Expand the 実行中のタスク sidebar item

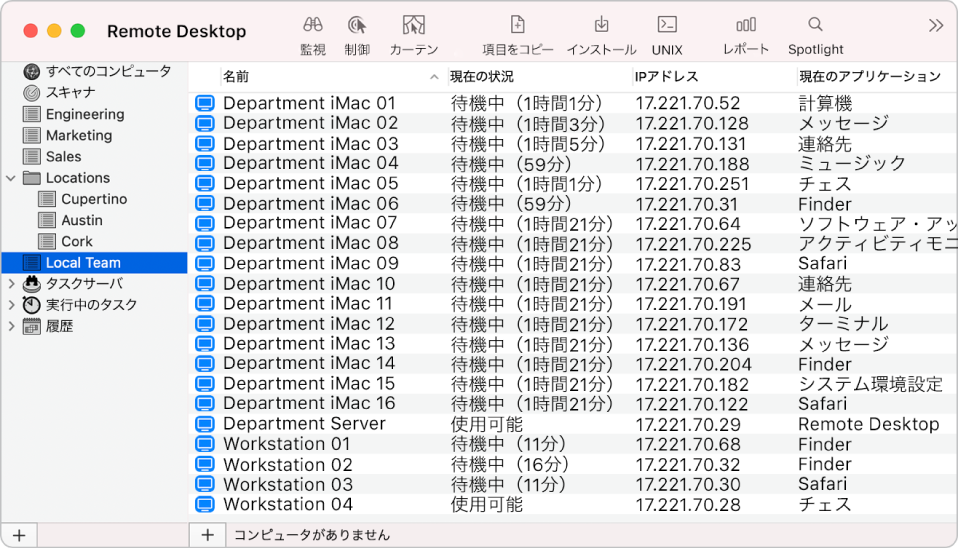tap(11, 305)
